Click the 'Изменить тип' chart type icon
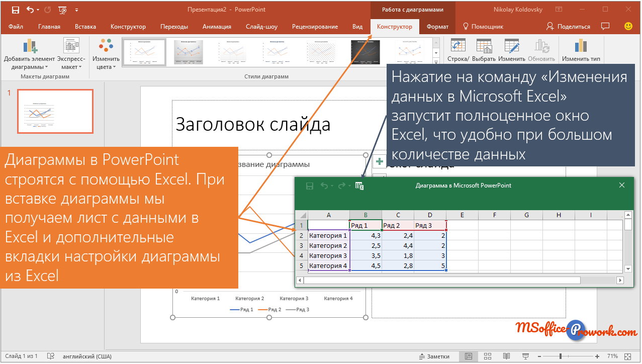The height and width of the screenshot is (364, 642). point(581,50)
